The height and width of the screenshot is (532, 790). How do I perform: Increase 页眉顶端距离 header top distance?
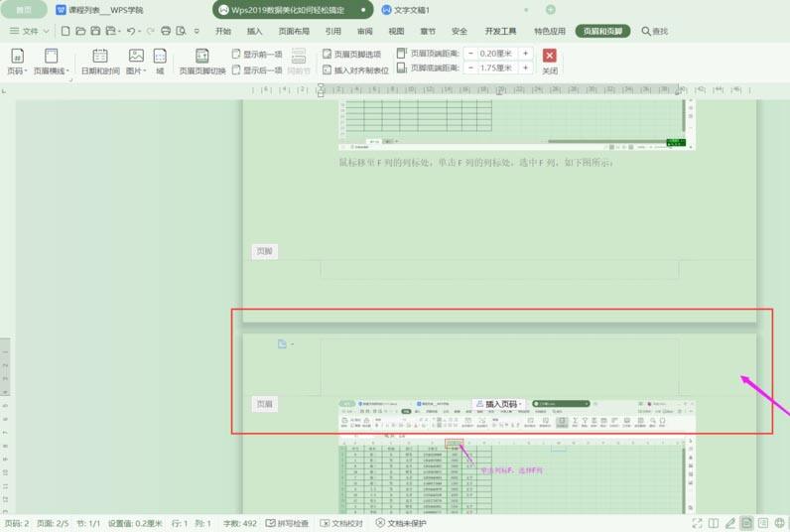[x=525, y=54]
